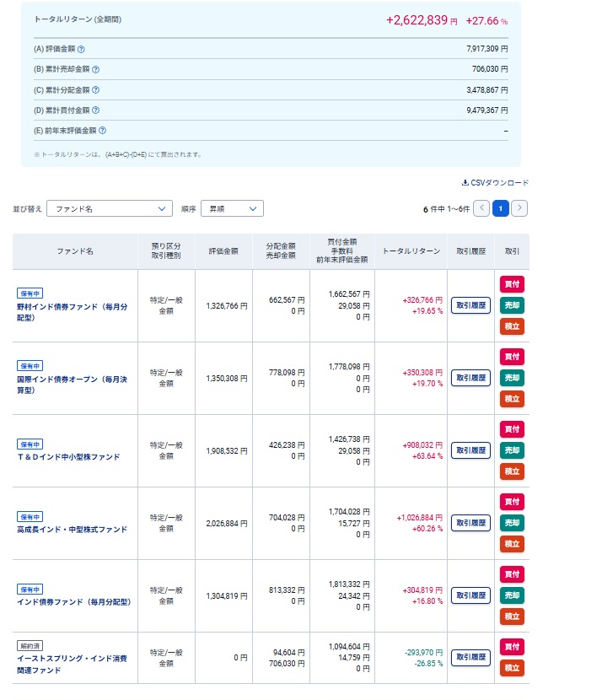Open the ファンド名 sort-by dropdown
The height and width of the screenshot is (700, 602).
(110, 208)
